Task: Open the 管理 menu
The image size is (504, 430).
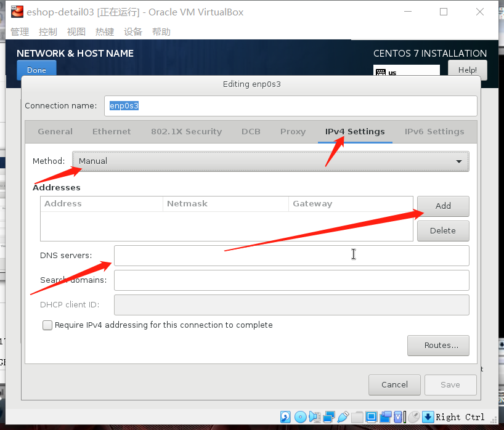Action: [x=20, y=31]
